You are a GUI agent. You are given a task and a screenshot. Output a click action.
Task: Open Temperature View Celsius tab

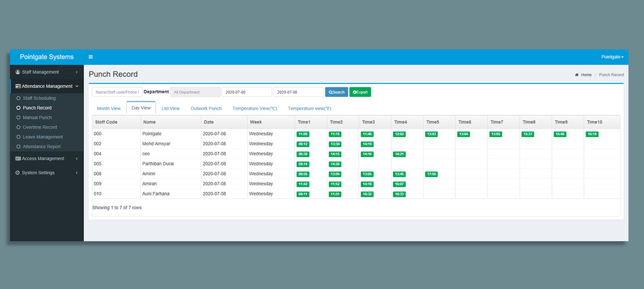pyautogui.click(x=255, y=108)
